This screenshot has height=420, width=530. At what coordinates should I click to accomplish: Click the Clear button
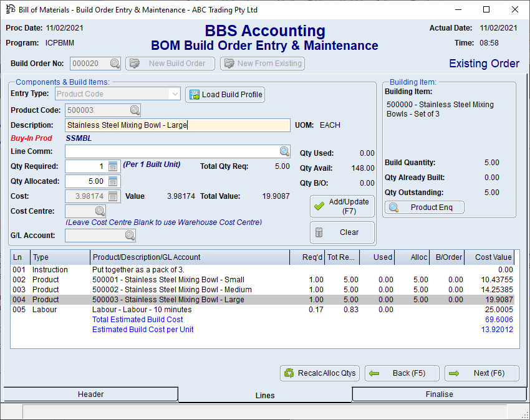click(342, 232)
